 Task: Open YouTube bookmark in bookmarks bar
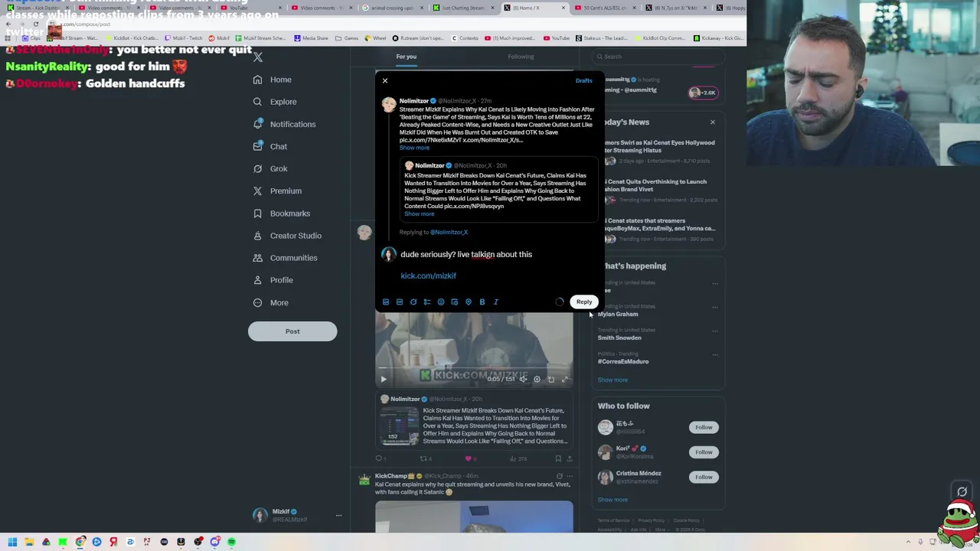pyautogui.click(x=557, y=38)
